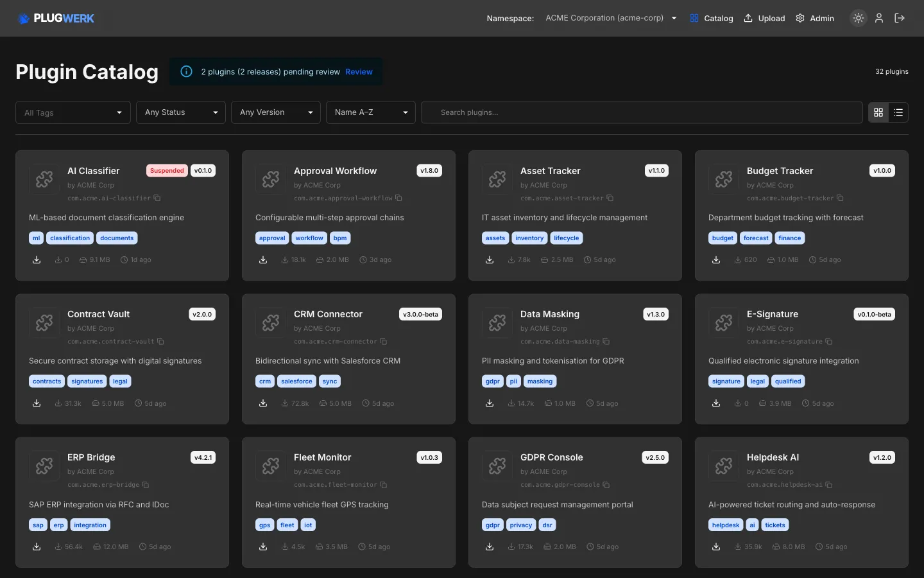Image resolution: width=924 pixels, height=578 pixels.
Task: Click the download icon on CRM Connector
Action: pyautogui.click(x=263, y=403)
